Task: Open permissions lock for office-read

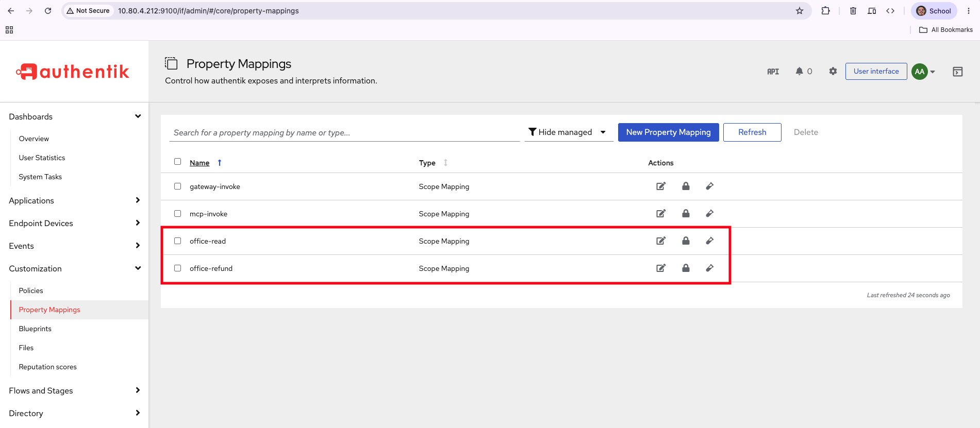Action: coord(686,241)
